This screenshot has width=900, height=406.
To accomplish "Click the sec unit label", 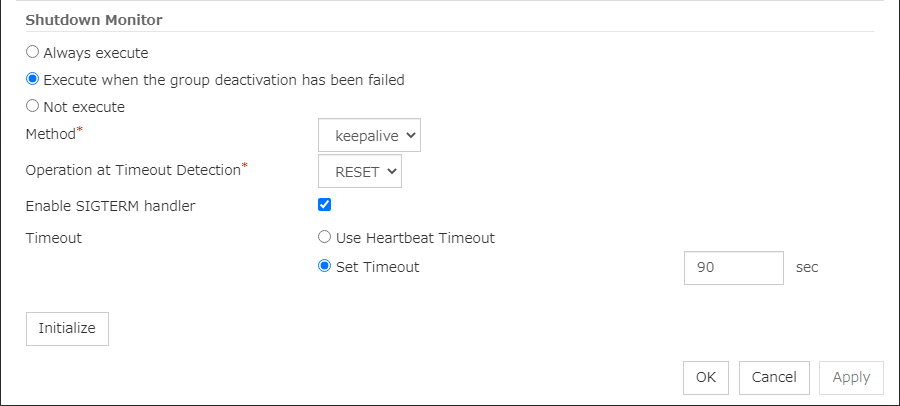I will tap(807, 268).
